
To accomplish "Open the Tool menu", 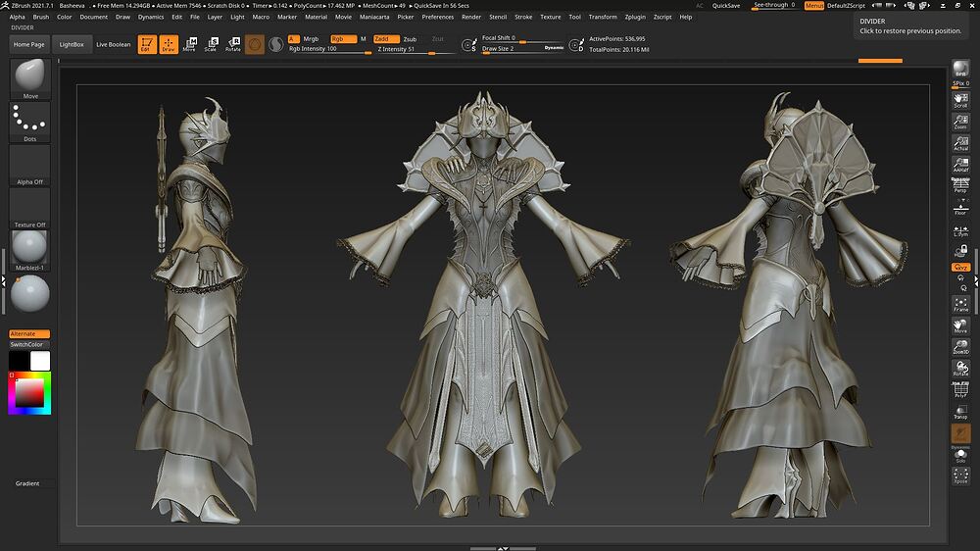I will coord(575,17).
